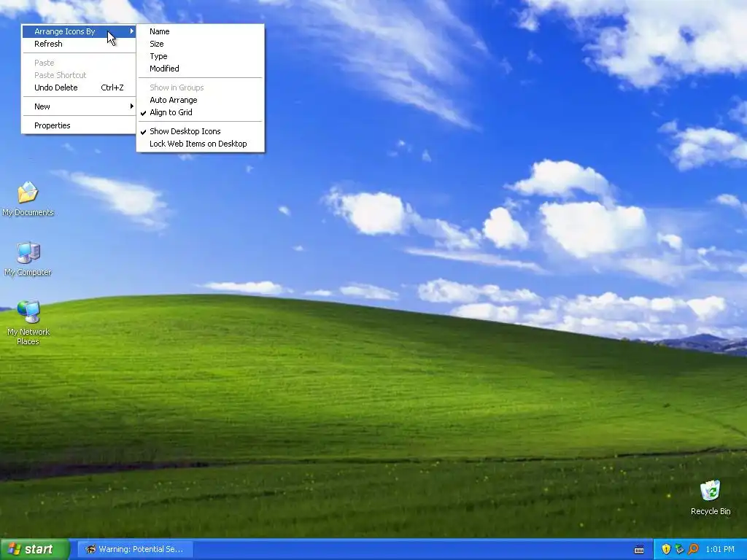Click Refresh in the context menu
Screen dimensions: 747x560
pyautogui.click(x=79, y=44)
